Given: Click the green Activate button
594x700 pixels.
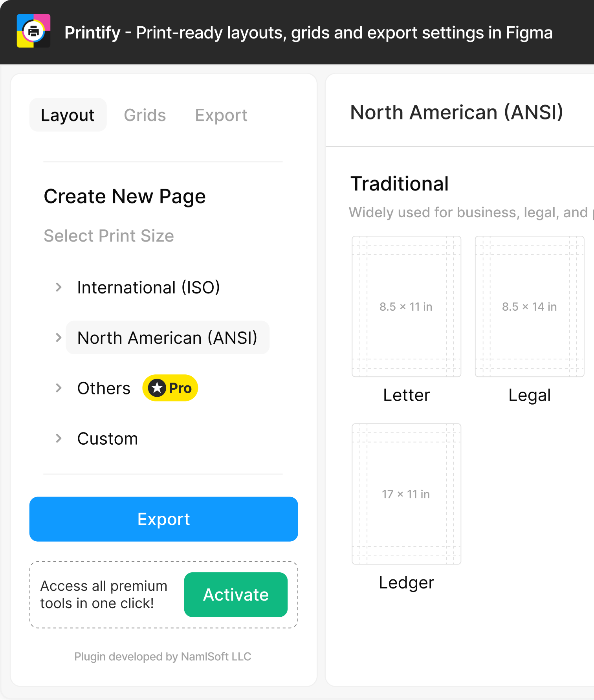Looking at the screenshot, I should pyautogui.click(x=236, y=594).
